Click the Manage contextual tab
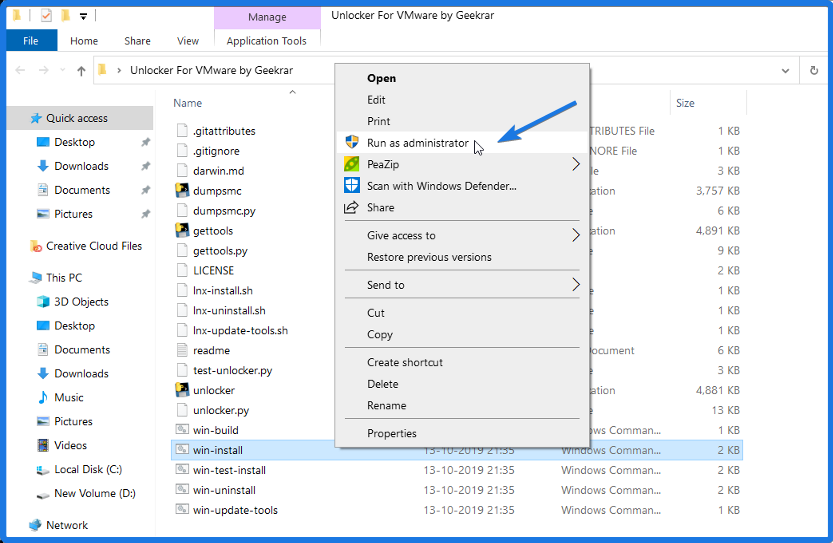 point(267,17)
